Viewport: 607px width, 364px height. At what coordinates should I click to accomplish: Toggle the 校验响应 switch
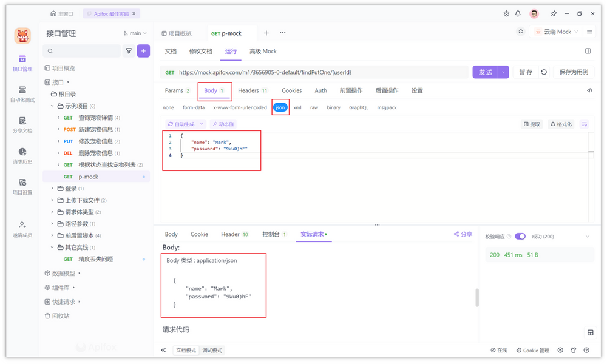pyautogui.click(x=520, y=236)
